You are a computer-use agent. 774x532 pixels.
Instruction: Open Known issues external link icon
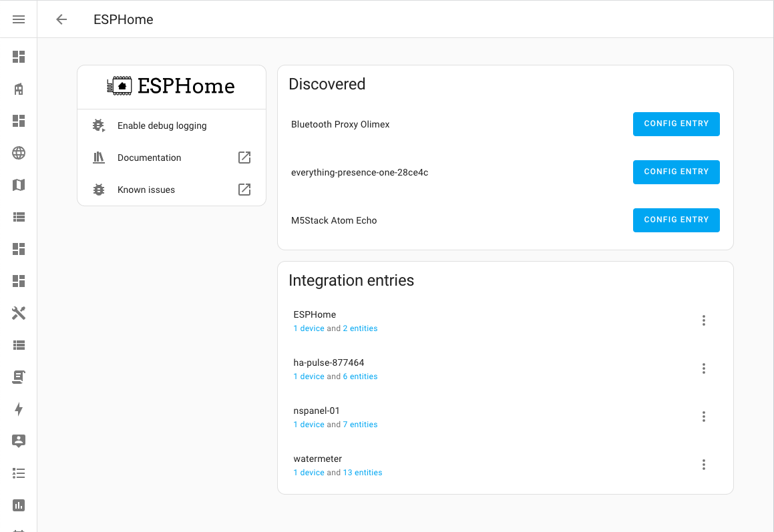coord(244,190)
